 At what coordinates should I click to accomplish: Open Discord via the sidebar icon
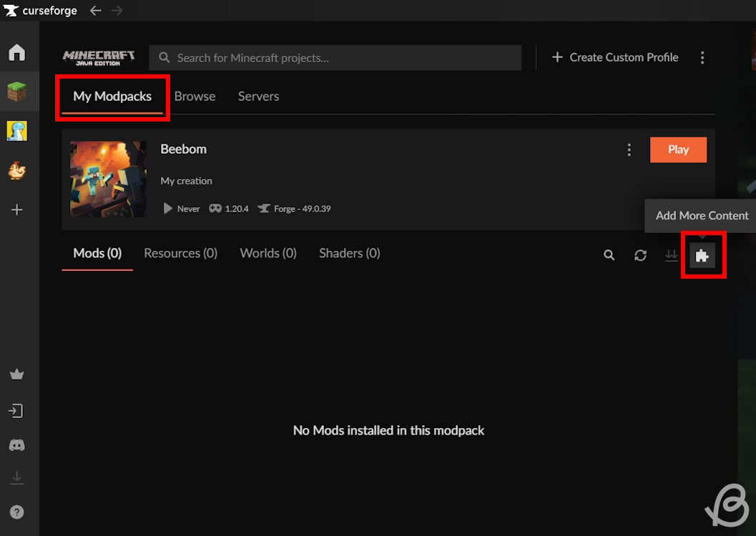click(19, 445)
